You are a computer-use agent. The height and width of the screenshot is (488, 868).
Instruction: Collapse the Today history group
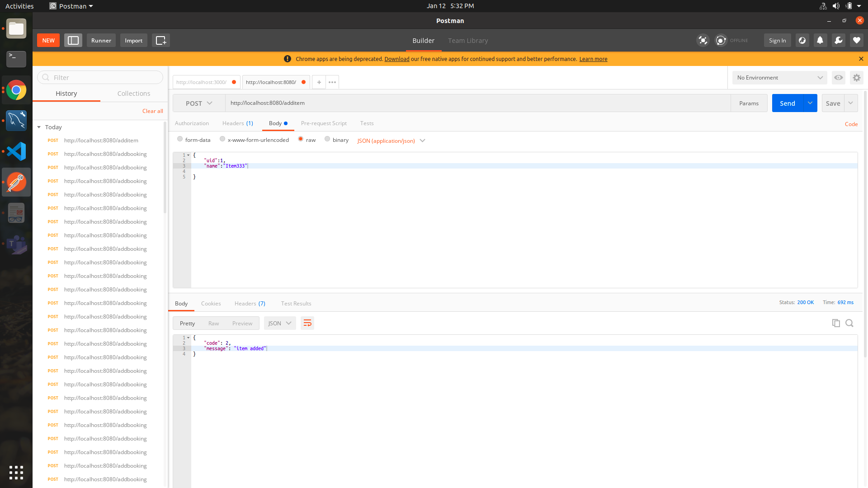tap(39, 127)
